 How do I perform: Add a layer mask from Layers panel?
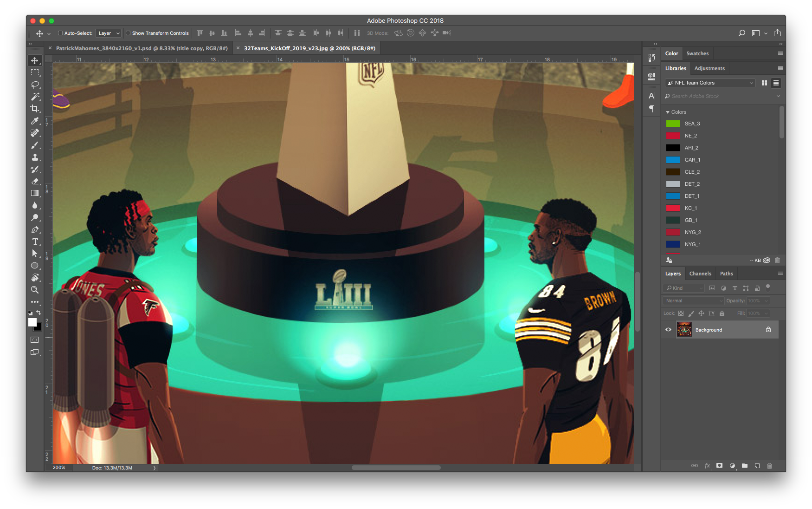[719, 465]
